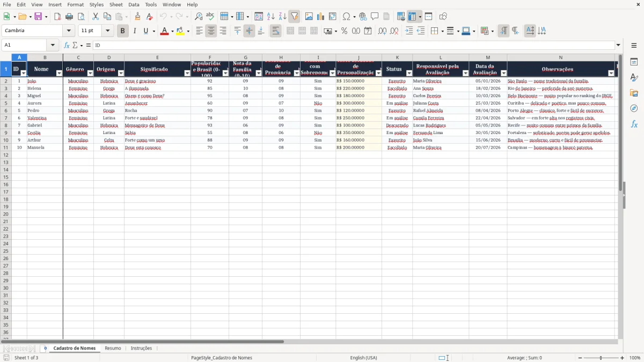Image resolution: width=644 pixels, height=362 pixels.
Task: Open sidebar Navigator compass icon
Action: 634,108
